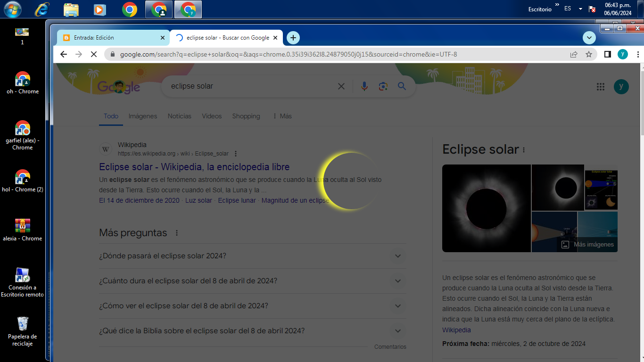Open the Magnitud de un eclipse sitelink
Image resolution: width=644 pixels, height=362 pixels.
pos(295,200)
